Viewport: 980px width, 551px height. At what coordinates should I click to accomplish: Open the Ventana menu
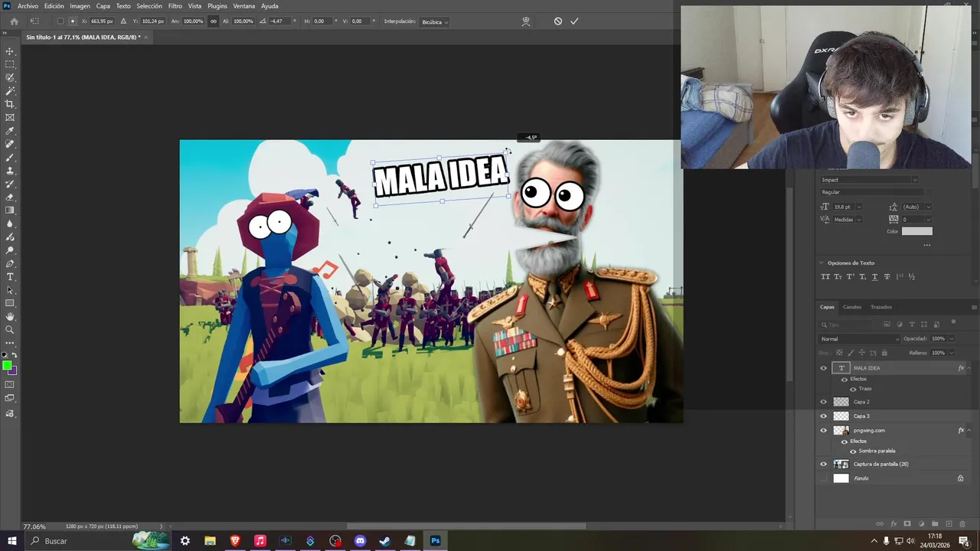pos(243,6)
